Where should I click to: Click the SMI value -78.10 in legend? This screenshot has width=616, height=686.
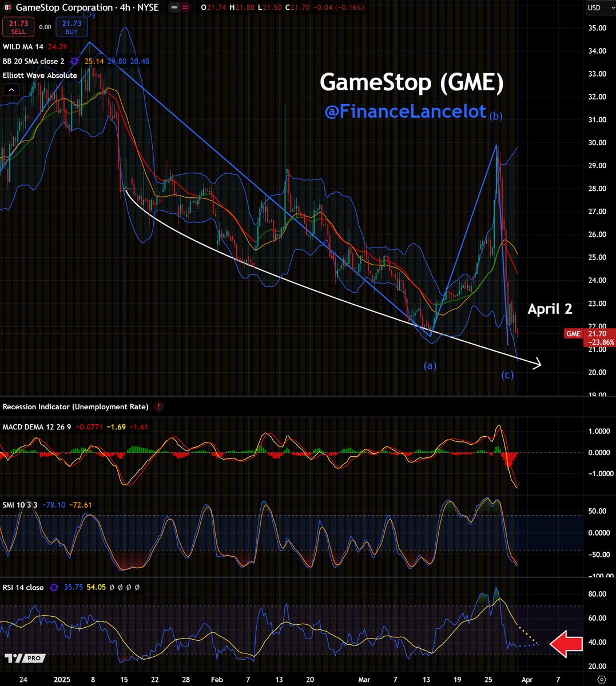tap(54, 505)
